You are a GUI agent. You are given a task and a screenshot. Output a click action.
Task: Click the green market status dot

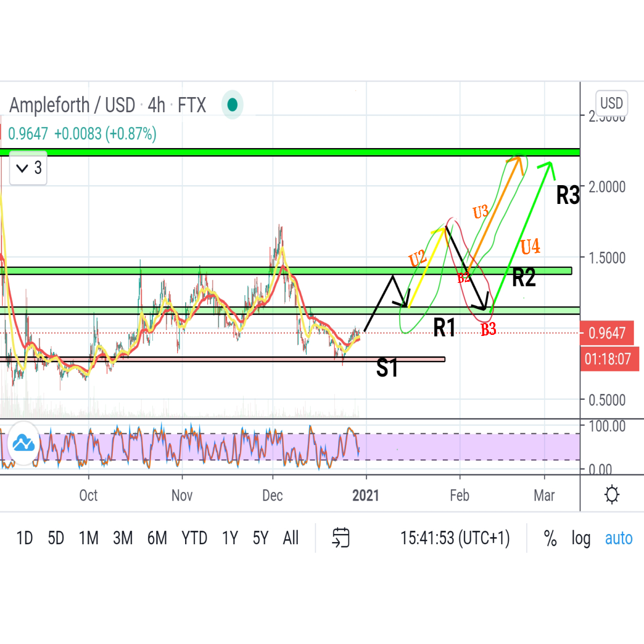pos(232,105)
